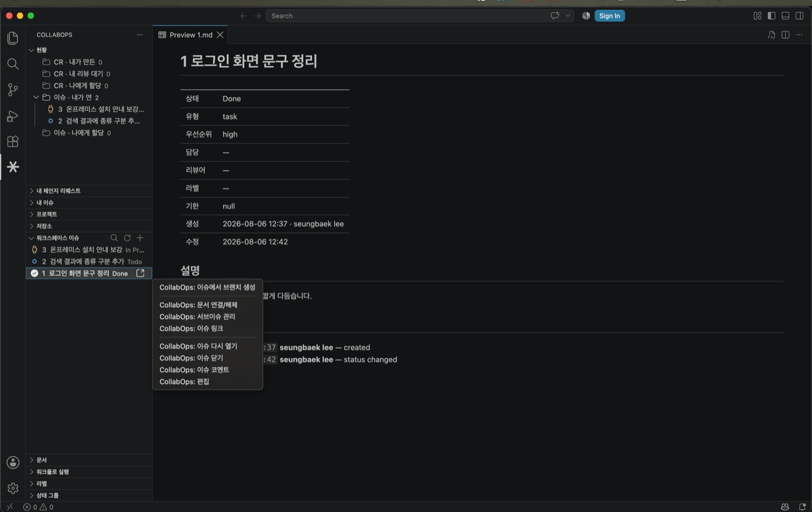812x512 pixels.
Task: Select the CollabOps asterisk icon in activity bar
Action: pyautogui.click(x=13, y=167)
